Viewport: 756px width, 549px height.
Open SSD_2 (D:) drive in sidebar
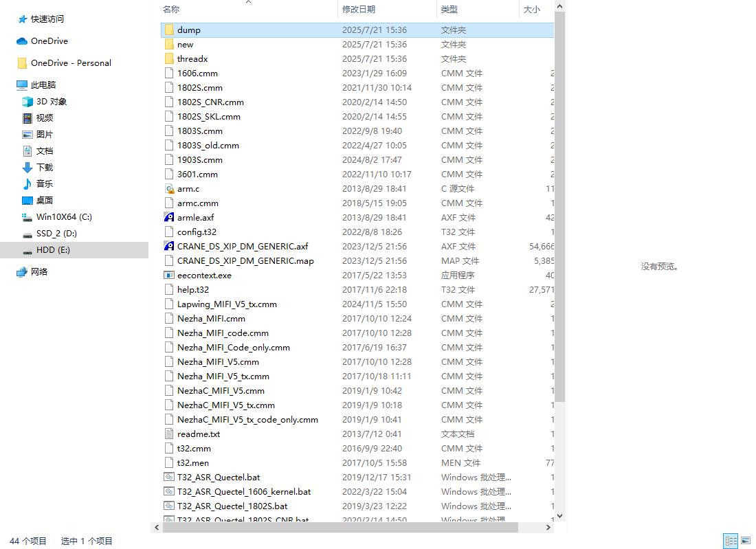[x=56, y=234]
